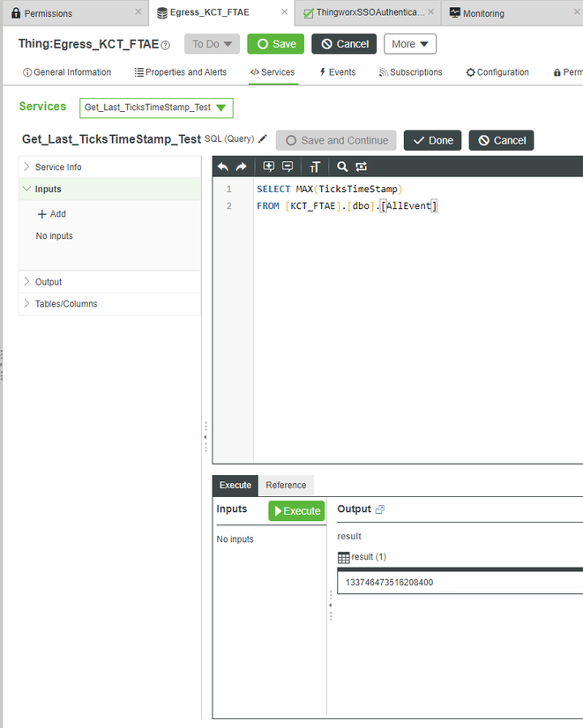Open the Configuration section
Image resolution: width=583 pixels, height=728 pixels.
coord(497,72)
